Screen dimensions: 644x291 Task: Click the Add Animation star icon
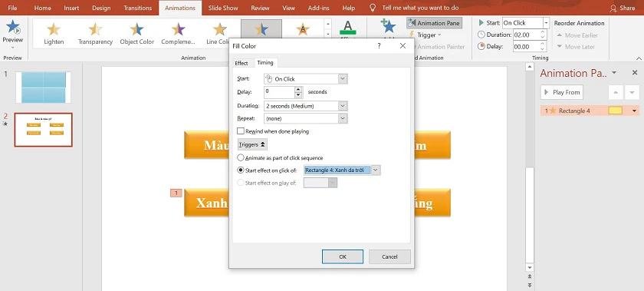click(388, 26)
